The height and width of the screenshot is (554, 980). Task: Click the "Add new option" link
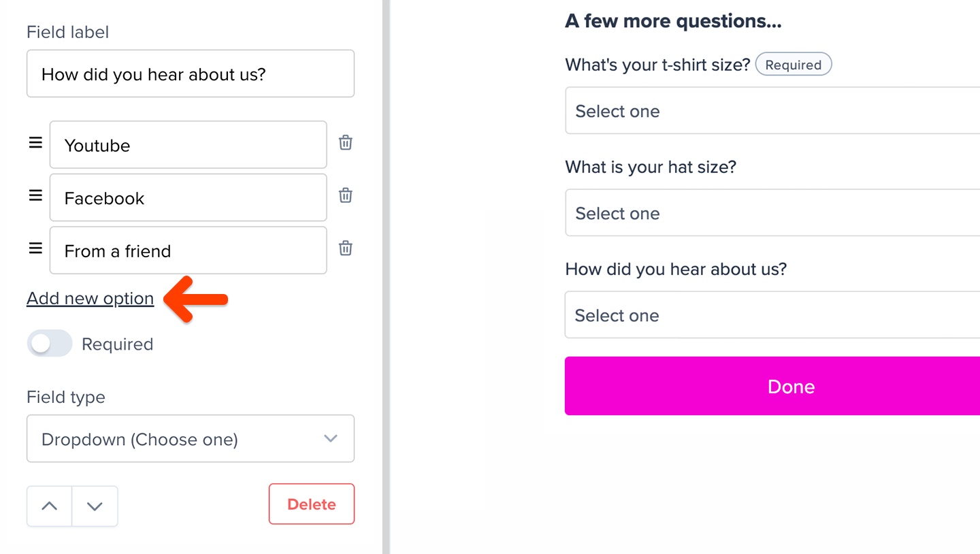coord(90,298)
